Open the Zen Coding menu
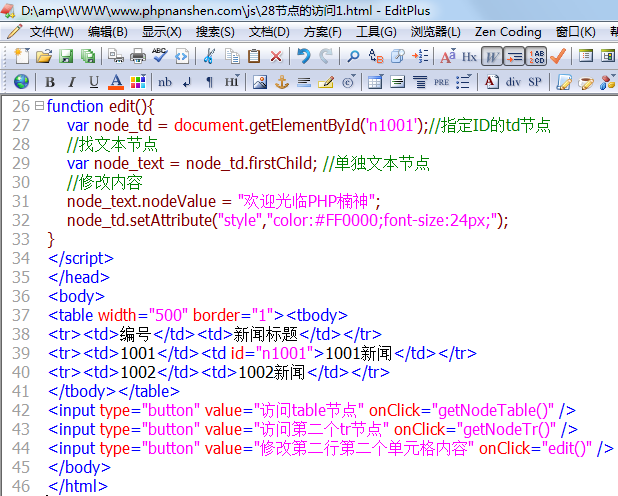 (x=508, y=32)
